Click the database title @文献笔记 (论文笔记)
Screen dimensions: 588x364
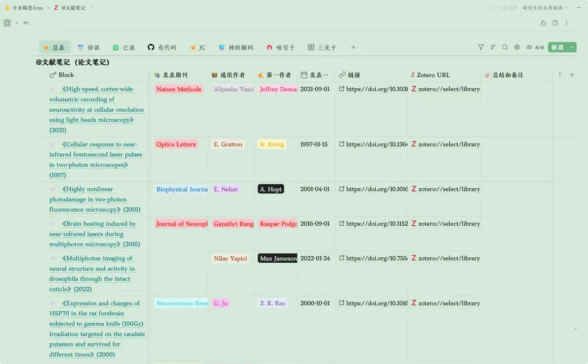point(72,62)
